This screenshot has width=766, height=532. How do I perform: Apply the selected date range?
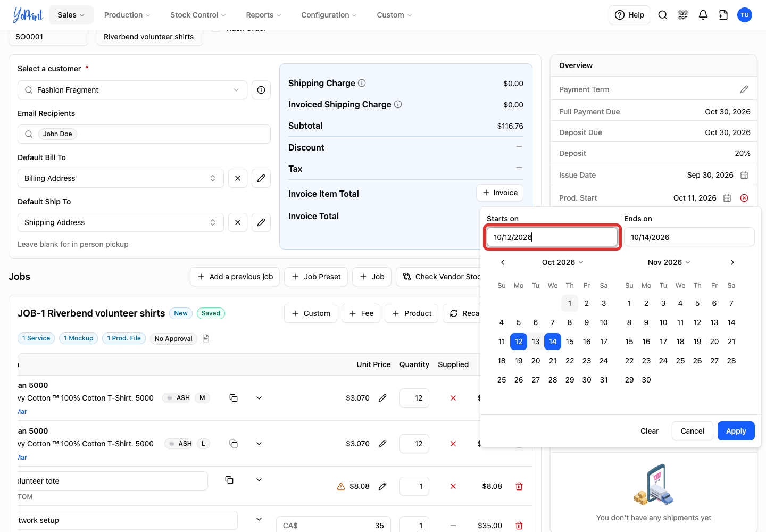pos(736,431)
